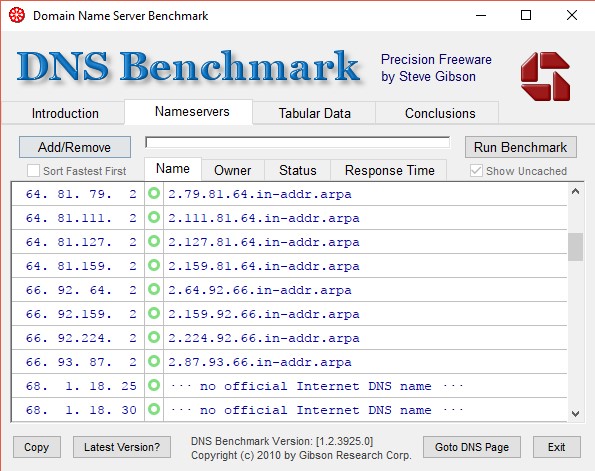Screen dimensions: 595x471
Task: Click name 2.224.92.66.in-addr.arpa
Action: pos(264,338)
